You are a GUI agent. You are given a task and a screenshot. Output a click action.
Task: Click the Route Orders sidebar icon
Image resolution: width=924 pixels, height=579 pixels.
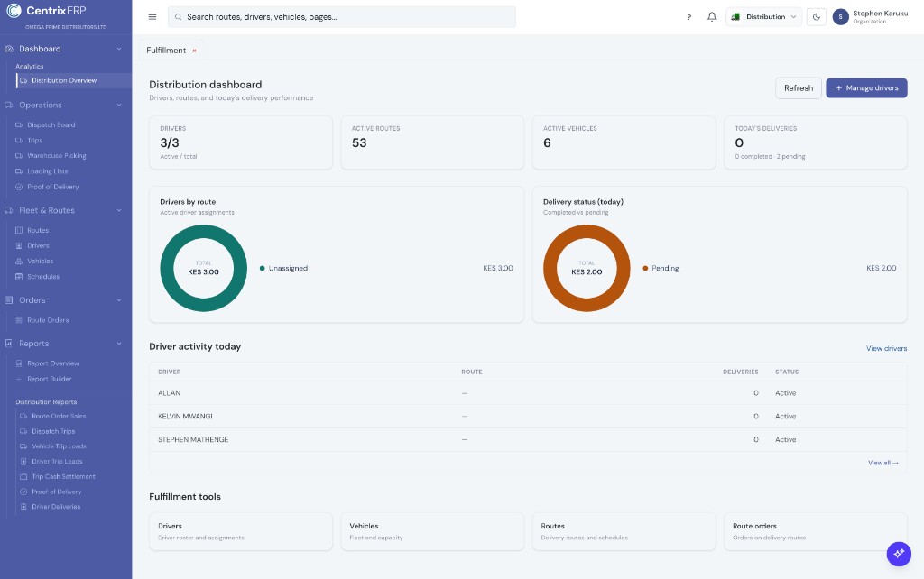pyautogui.click(x=19, y=320)
